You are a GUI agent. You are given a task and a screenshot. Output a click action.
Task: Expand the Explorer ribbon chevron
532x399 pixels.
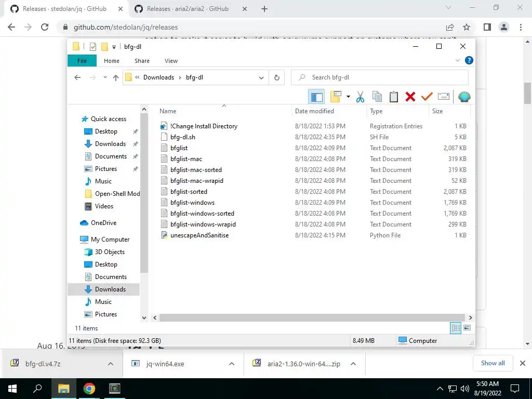point(457,60)
